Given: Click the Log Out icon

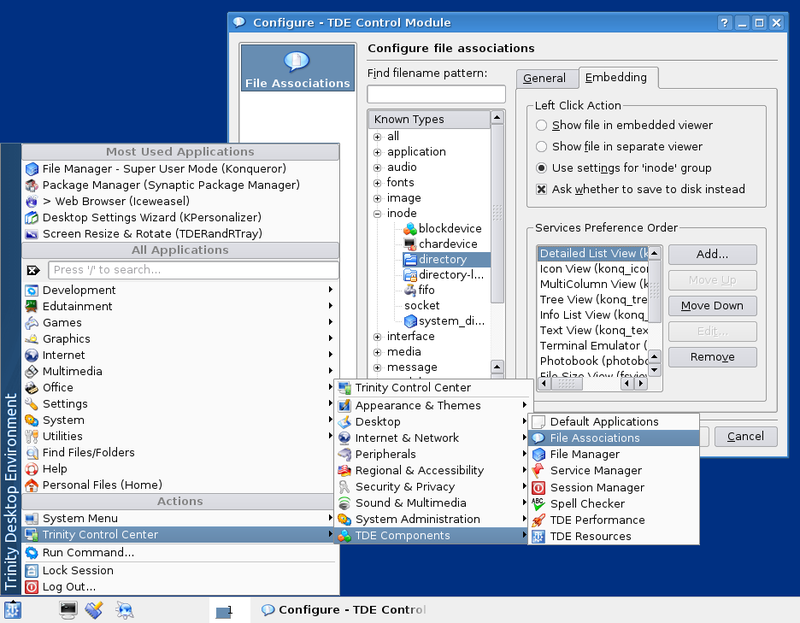Looking at the screenshot, I should click(32, 587).
